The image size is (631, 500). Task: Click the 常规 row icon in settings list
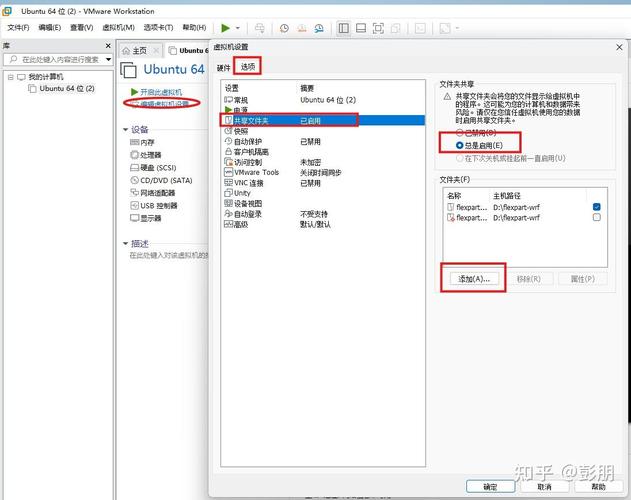click(x=228, y=99)
